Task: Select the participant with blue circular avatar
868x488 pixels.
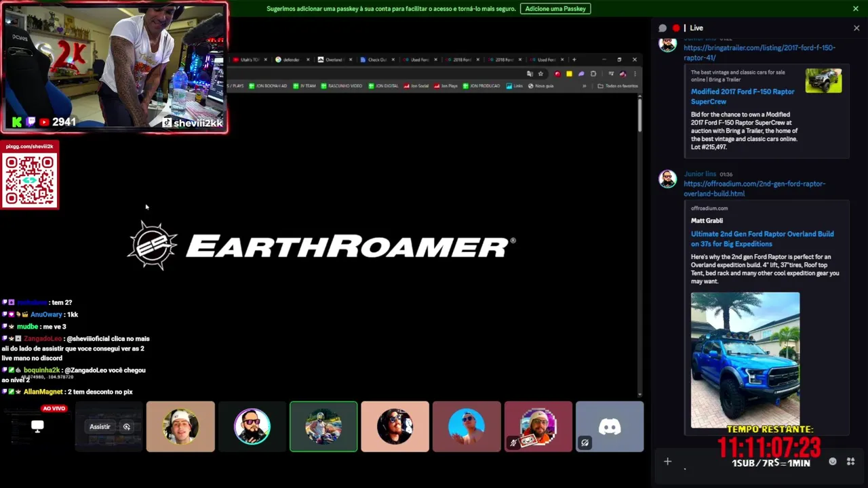Action: (x=467, y=426)
